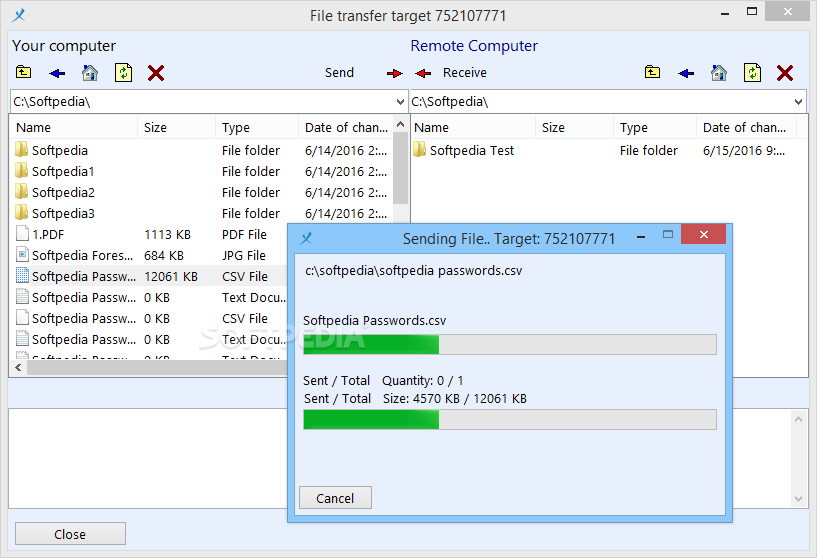The image size is (817, 558).
Task: Click the Softpedia1 folder icon
Action: [21, 171]
